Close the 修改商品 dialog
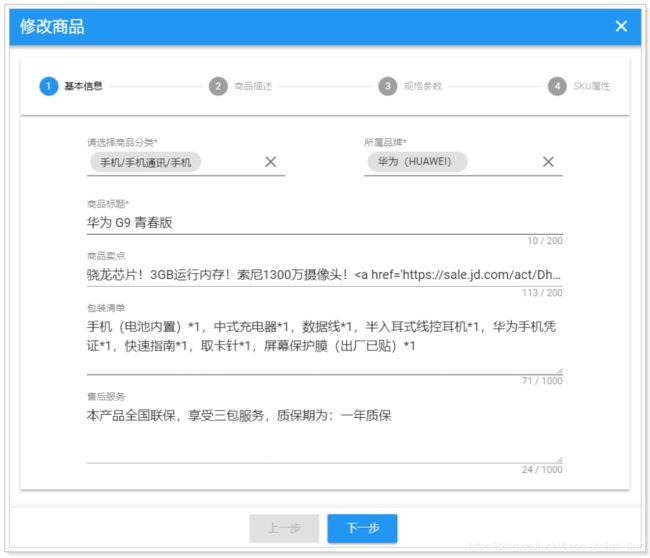Viewport: 650px width, 558px height. click(x=621, y=26)
